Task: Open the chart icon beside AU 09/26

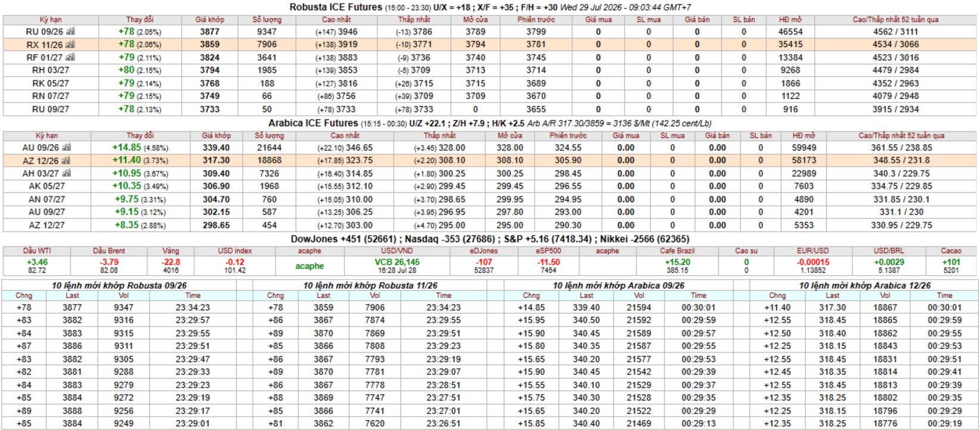Action: pos(67,148)
